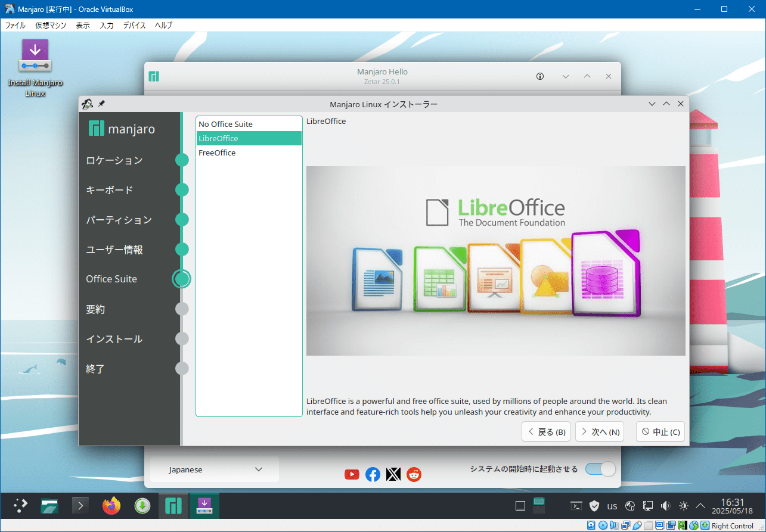Click the manjaro logo in installer sidebar
This screenshot has height=532, width=766.
(x=122, y=128)
